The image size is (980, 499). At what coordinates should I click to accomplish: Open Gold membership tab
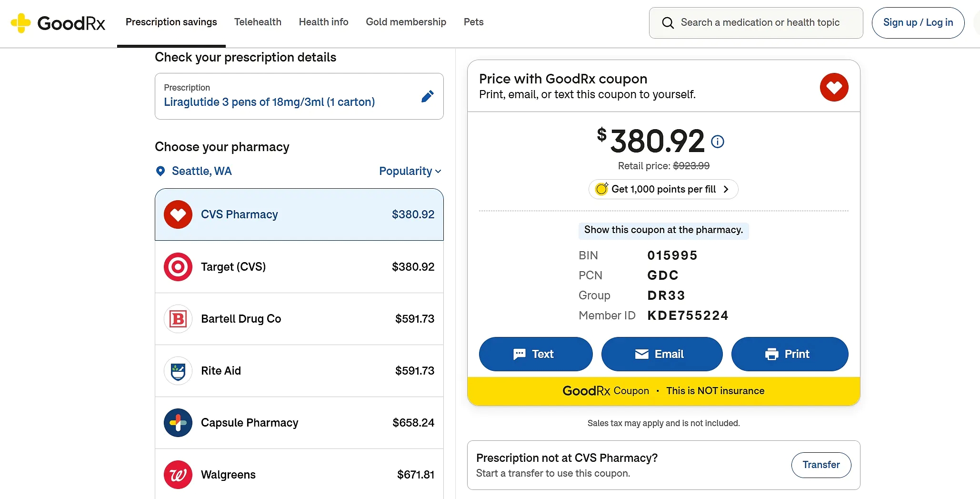click(406, 22)
